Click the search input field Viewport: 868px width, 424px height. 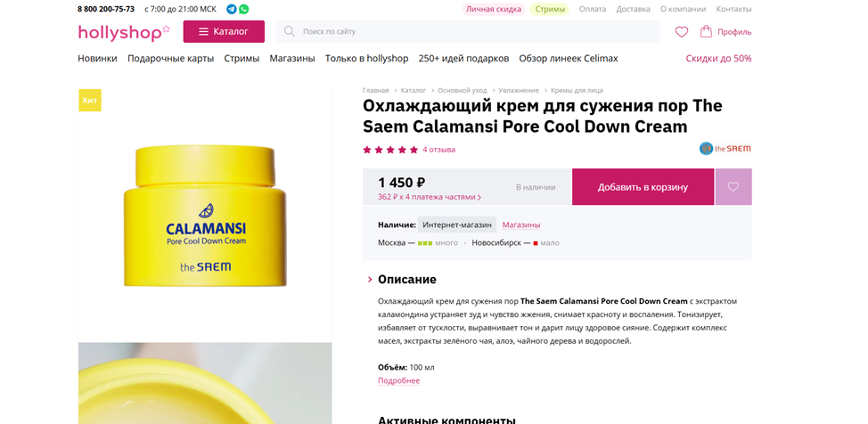coord(468,31)
